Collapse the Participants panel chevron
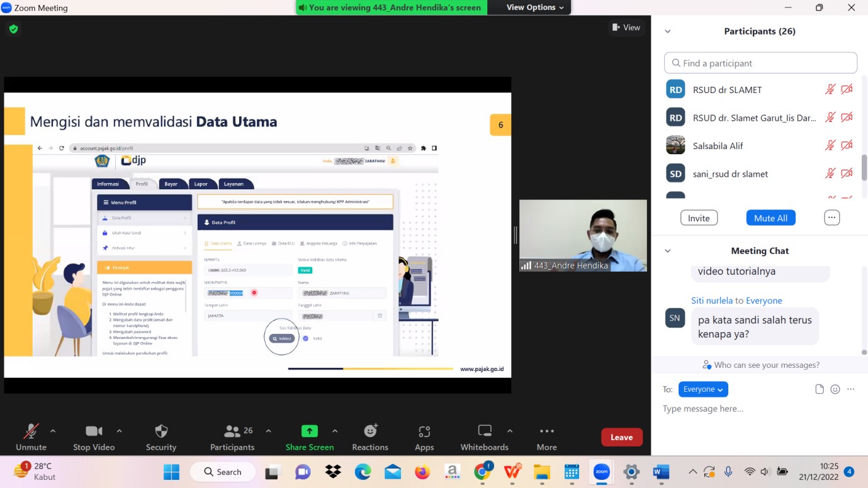The image size is (868, 488). click(668, 31)
